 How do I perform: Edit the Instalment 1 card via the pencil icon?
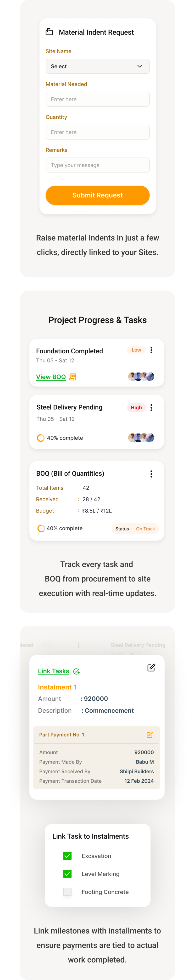click(151, 668)
